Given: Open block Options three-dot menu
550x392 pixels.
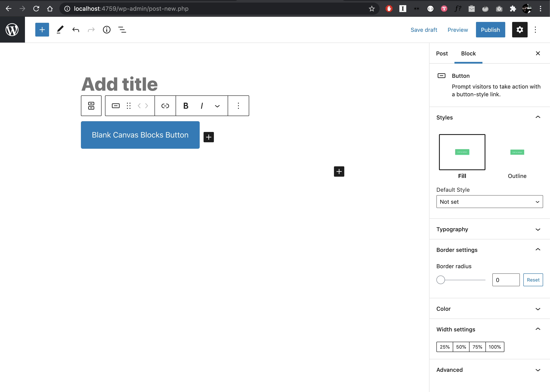Looking at the screenshot, I should tap(238, 106).
